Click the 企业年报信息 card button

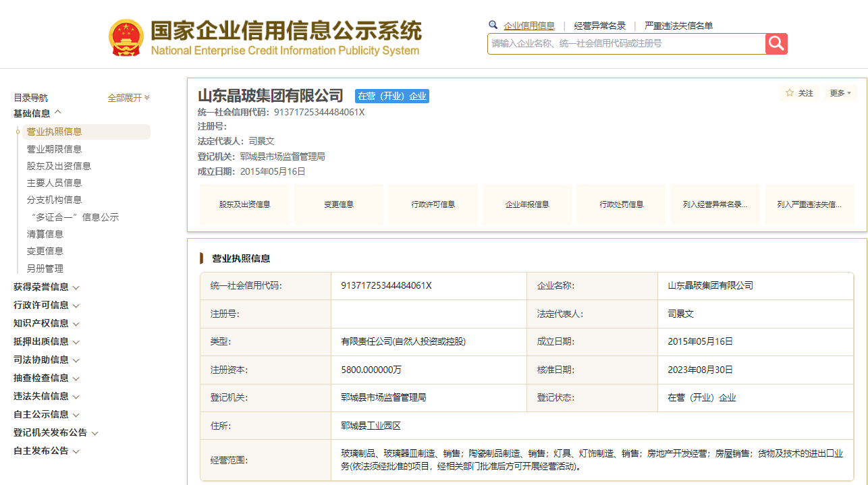tap(527, 204)
